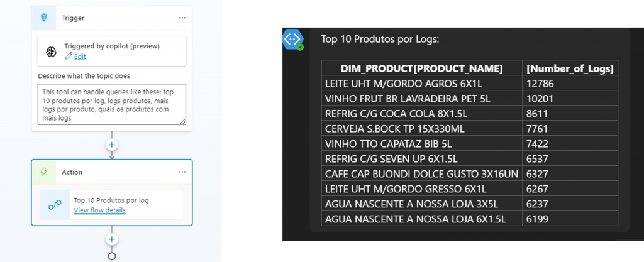The image size is (644, 262).
Task: Open the View flow details link
Action: (x=99, y=210)
